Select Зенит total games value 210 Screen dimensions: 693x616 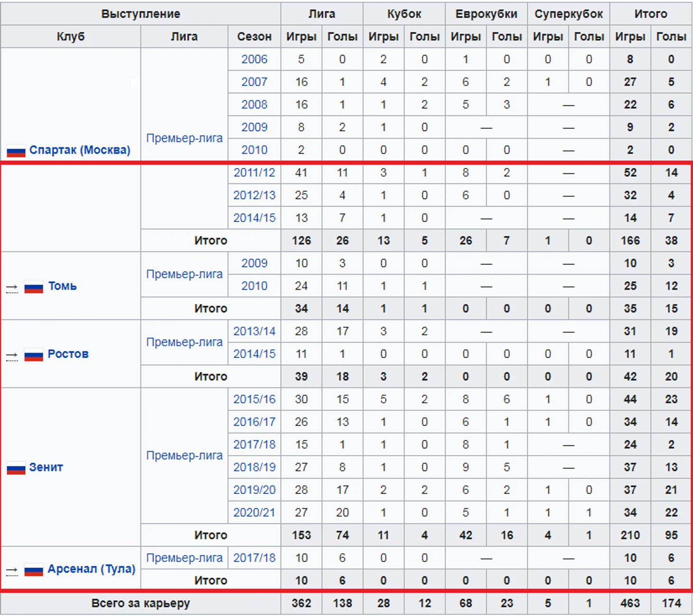coord(630,535)
